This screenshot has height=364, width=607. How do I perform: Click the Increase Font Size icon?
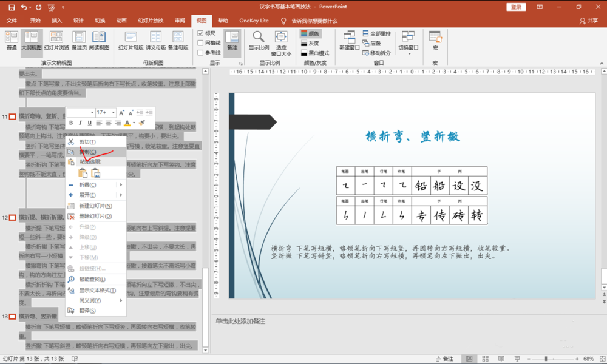click(122, 113)
